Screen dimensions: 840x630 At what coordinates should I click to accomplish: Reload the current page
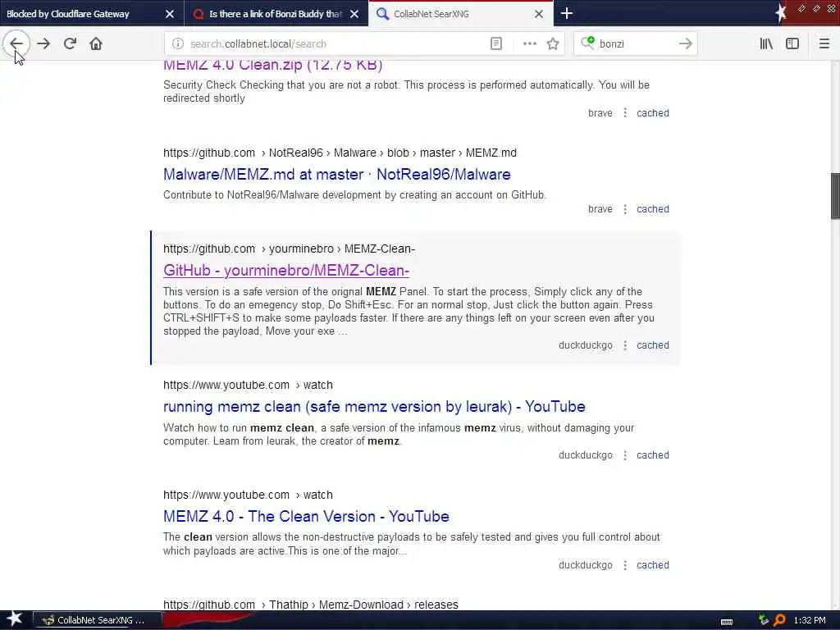click(70, 43)
